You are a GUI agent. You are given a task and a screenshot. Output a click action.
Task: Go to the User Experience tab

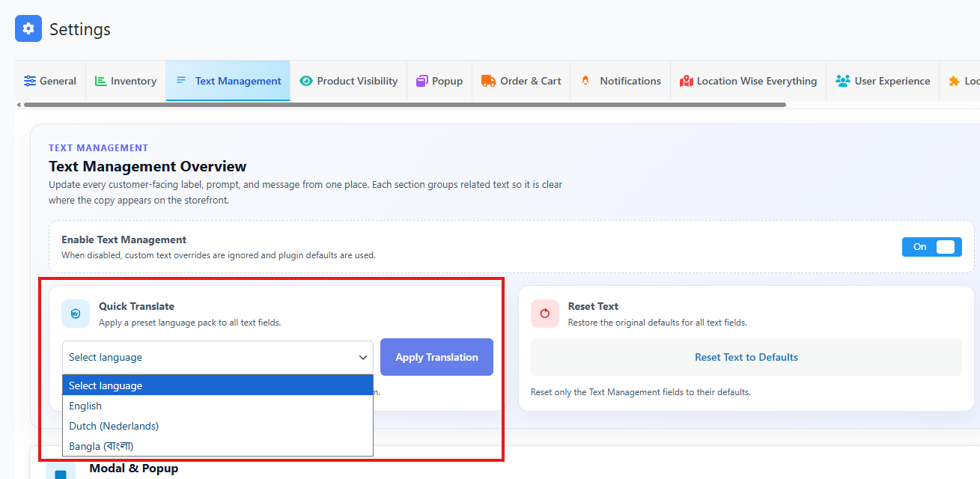click(883, 81)
